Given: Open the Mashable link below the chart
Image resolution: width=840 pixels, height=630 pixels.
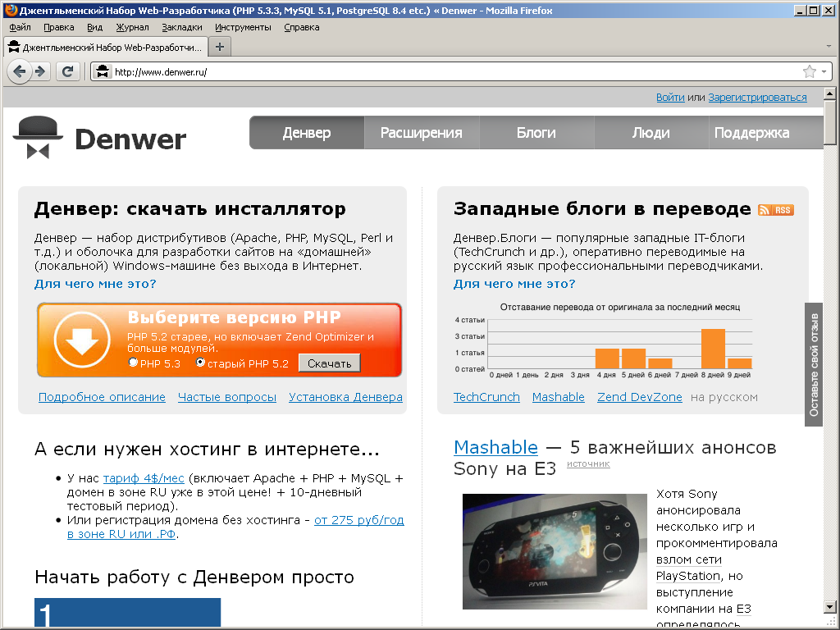Looking at the screenshot, I should (558, 397).
